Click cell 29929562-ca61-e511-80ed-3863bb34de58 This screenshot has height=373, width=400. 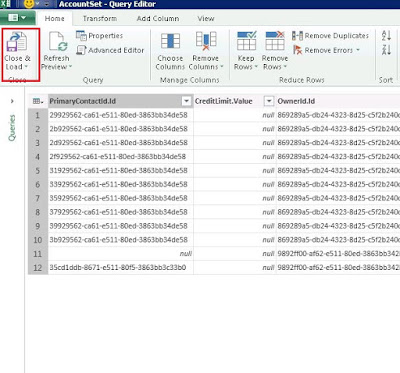tap(121, 115)
